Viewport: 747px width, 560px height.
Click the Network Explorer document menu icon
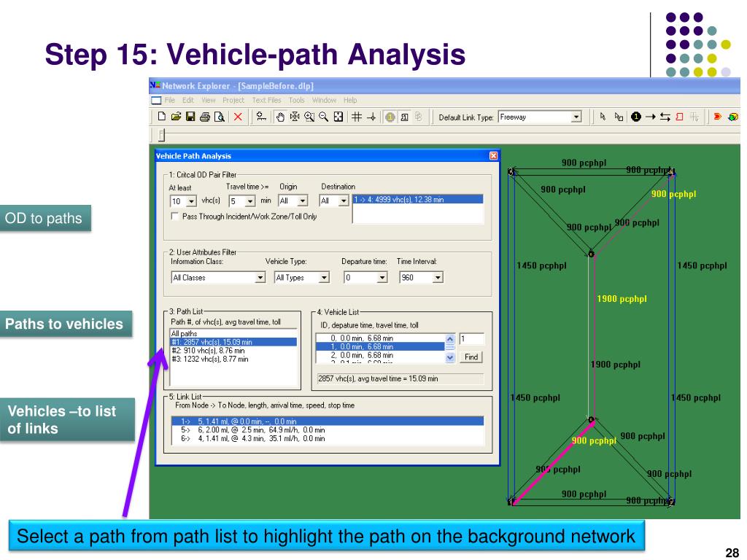[156, 101]
